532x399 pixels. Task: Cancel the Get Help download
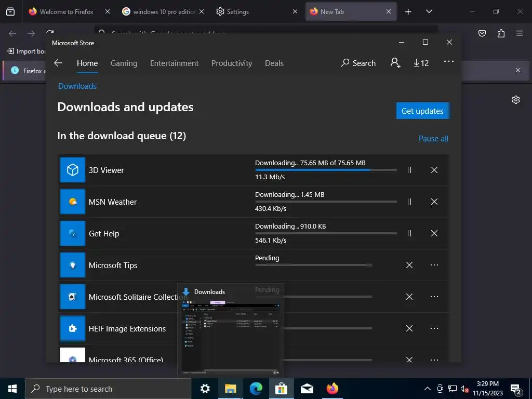[434, 233]
